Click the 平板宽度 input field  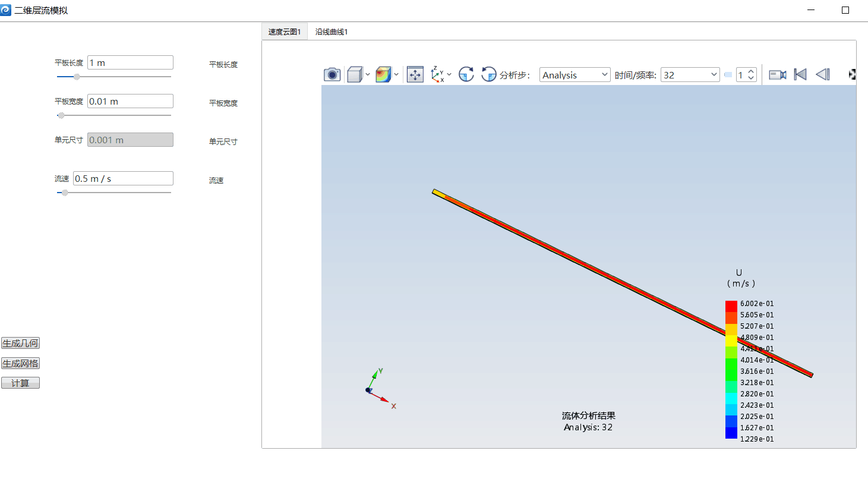(130, 101)
